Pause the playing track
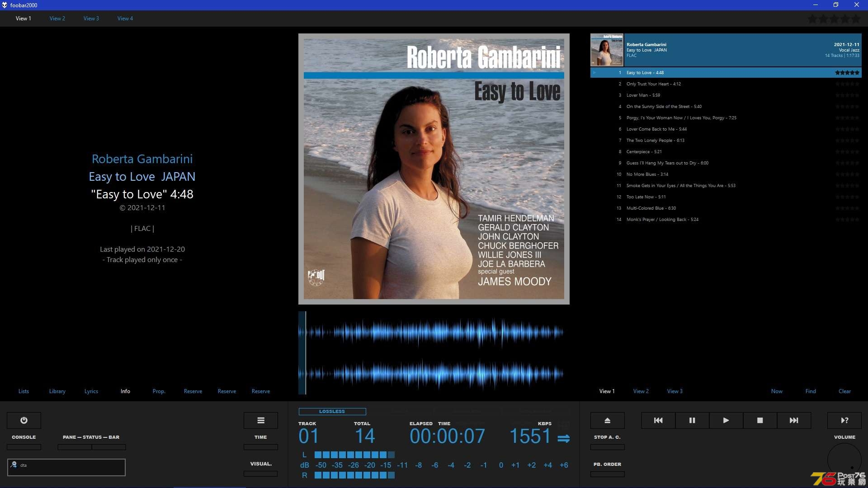Image resolution: width=868 pixels, height=488 pixels. tap(692, 420)
